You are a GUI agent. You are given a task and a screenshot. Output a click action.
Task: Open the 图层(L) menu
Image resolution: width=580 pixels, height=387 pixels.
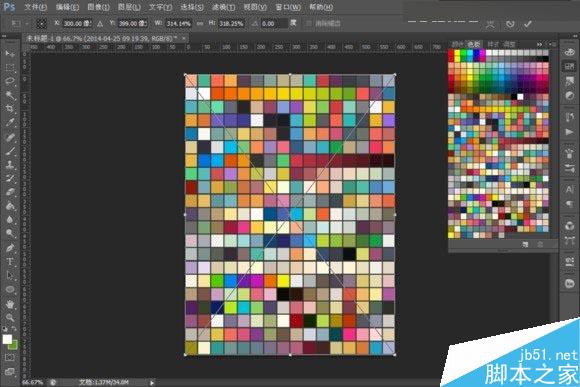pos(129,7)
